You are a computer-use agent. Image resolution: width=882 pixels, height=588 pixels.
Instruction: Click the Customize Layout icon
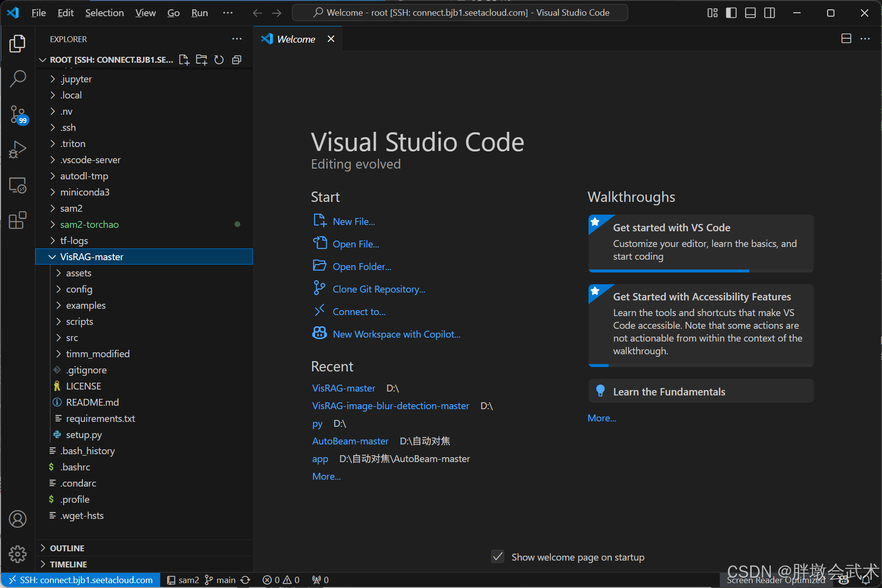coord(712,13)
